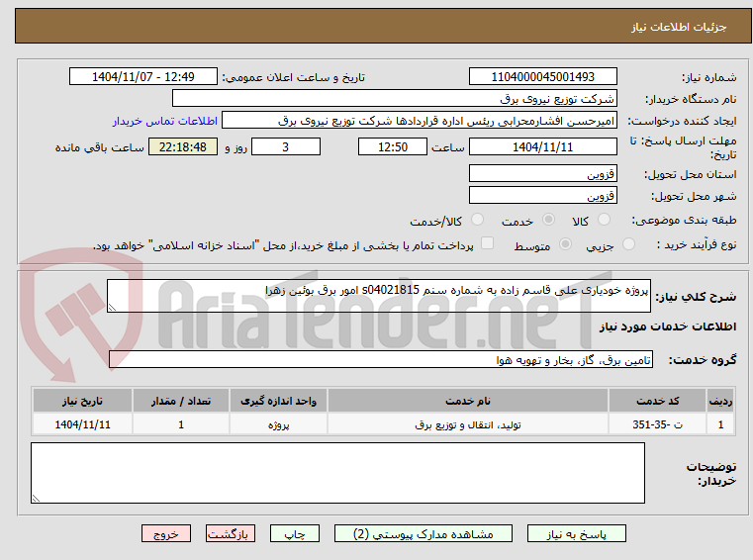
Task: Click the delivery city field قزوین
Action: (543, 196)
